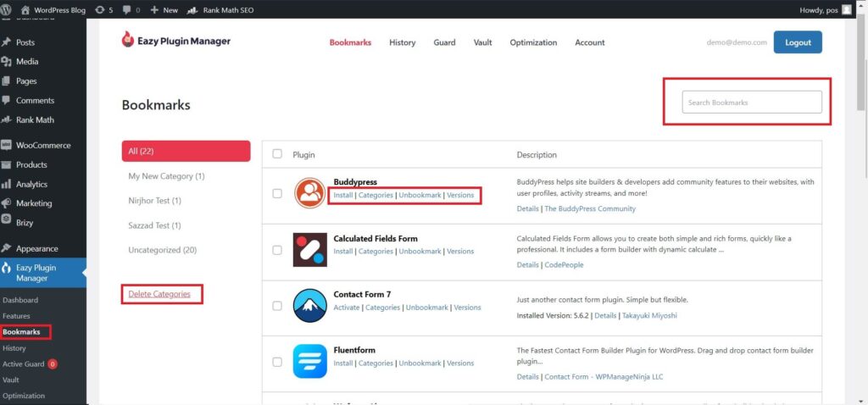The image size is (868, 405).
Task: Open Rank Math SEO admin bar item
Action: tap(220, 10)
